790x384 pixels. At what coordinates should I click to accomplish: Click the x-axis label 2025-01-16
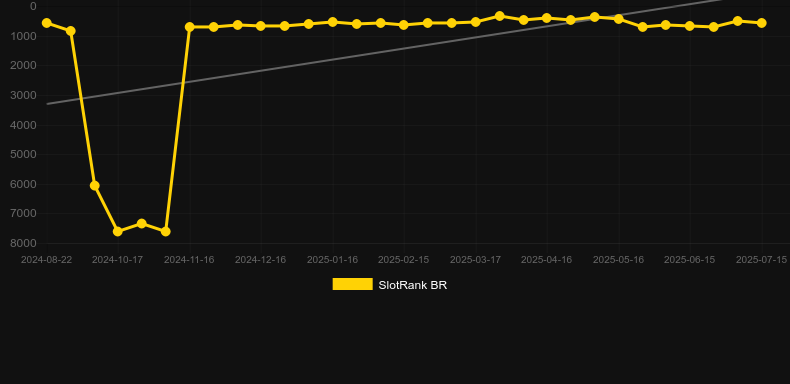332,260
